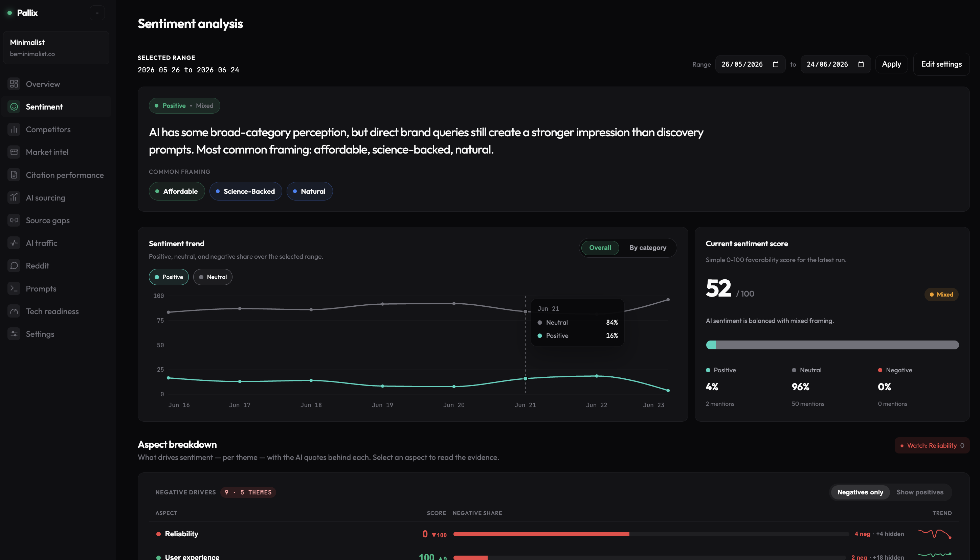980x560 pixels.
Task: Click the Jun 21 neutral data point
Action: (525, 311)
